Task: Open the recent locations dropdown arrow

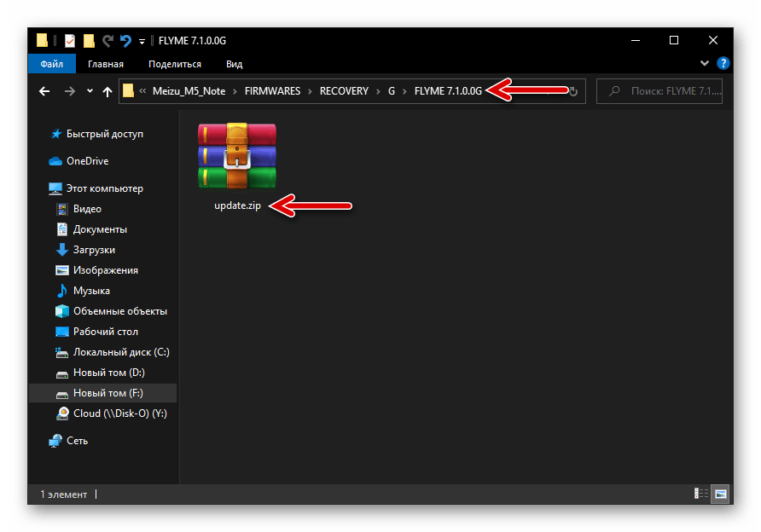Action: [x=90, y=91]
